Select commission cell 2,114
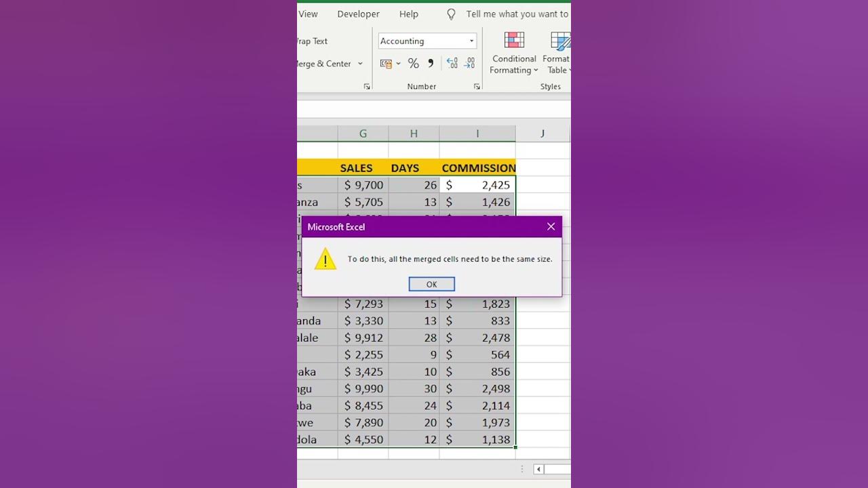Screen dimensions: 868x488 pos(477,405)
